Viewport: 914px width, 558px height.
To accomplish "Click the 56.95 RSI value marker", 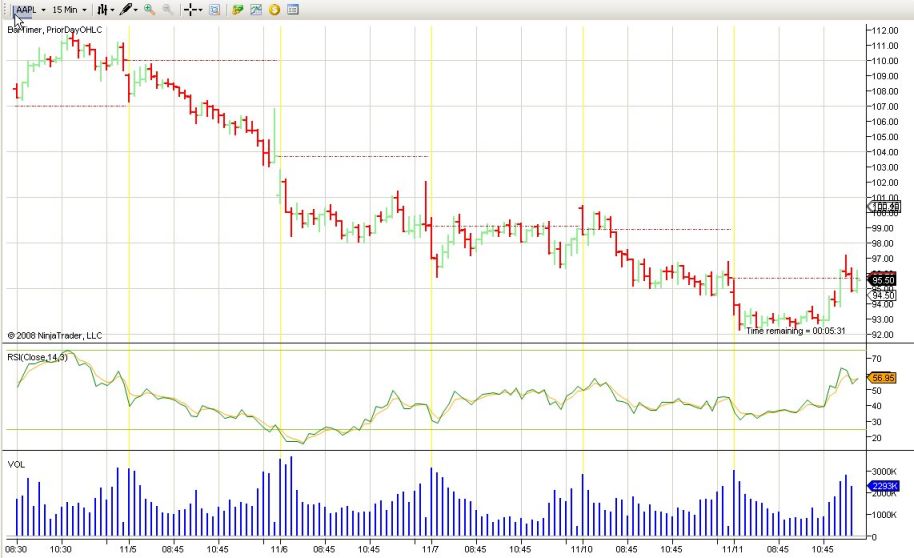I will point(883,378).
